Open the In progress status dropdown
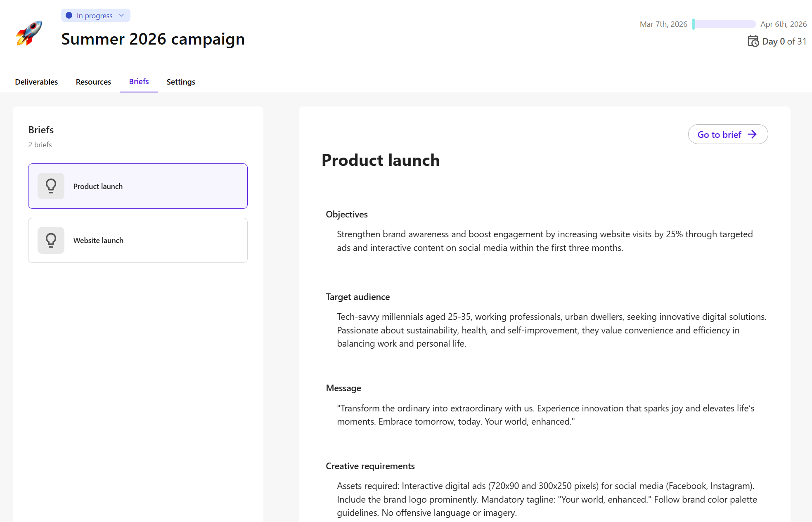812x522 pixels. 95,15
